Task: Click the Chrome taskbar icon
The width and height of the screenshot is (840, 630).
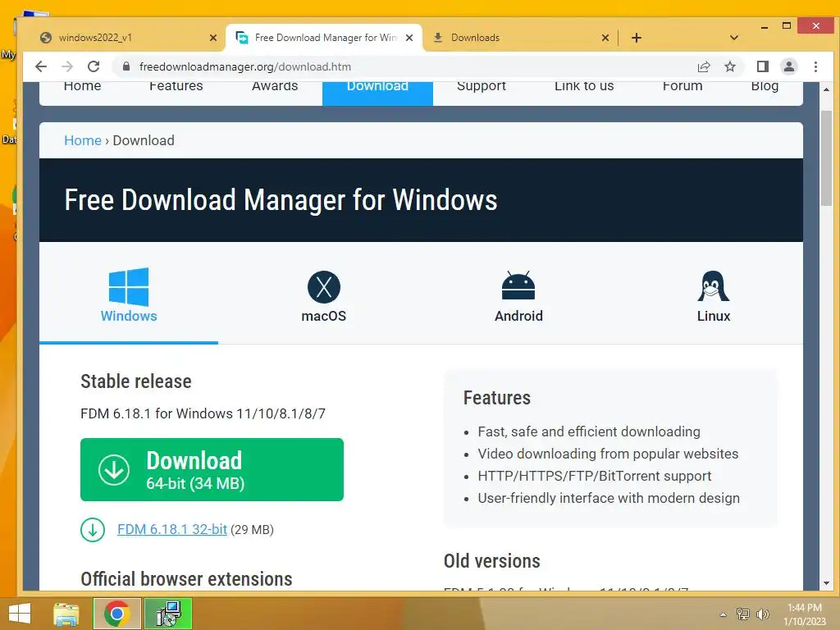Action: (116, 614)
